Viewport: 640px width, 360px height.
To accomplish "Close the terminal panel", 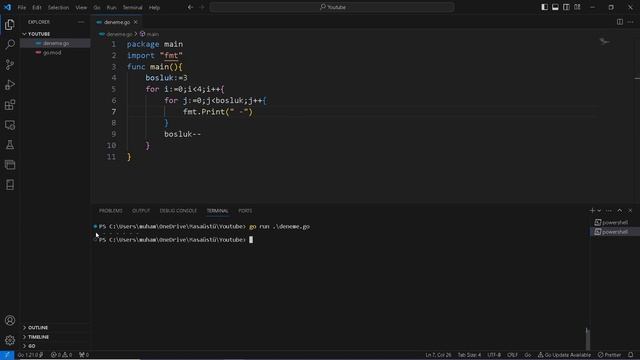I will click(630, 211).
